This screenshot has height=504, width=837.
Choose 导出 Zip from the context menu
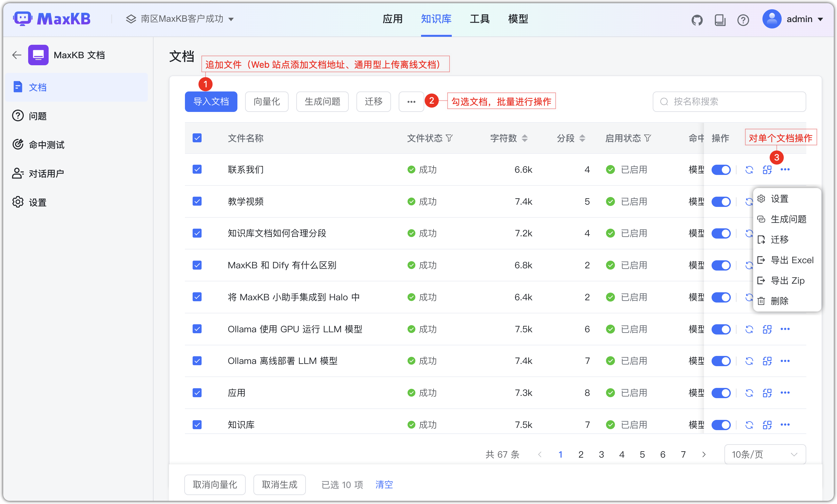click(787, 280)
